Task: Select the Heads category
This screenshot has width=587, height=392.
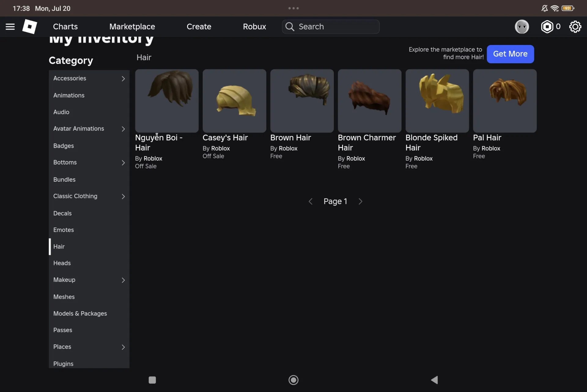Action: (x=89, y=263)
